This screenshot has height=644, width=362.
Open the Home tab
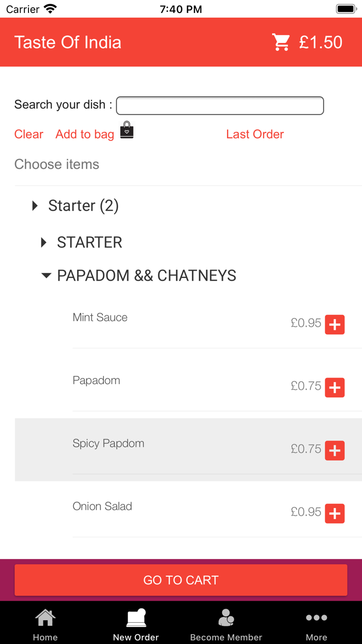[x=45, y=622]
